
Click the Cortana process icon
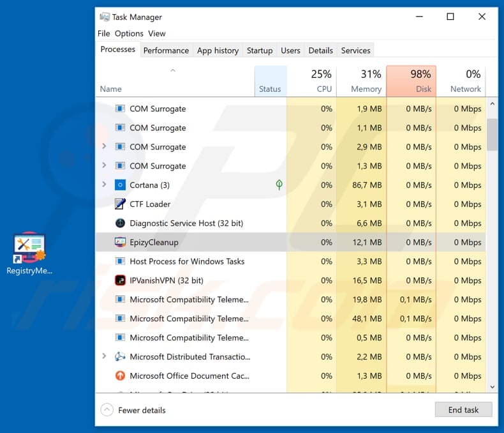click(120, 185)
